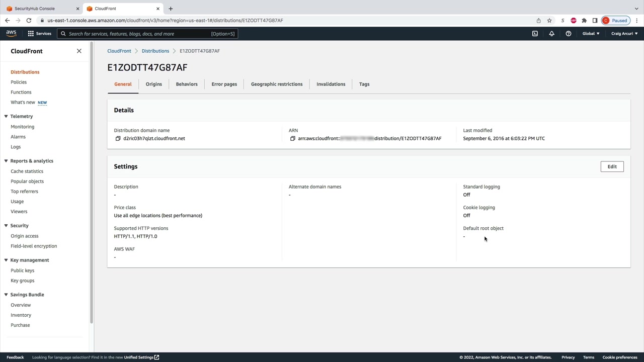Click the Paused profile button

tap(615, 21)
